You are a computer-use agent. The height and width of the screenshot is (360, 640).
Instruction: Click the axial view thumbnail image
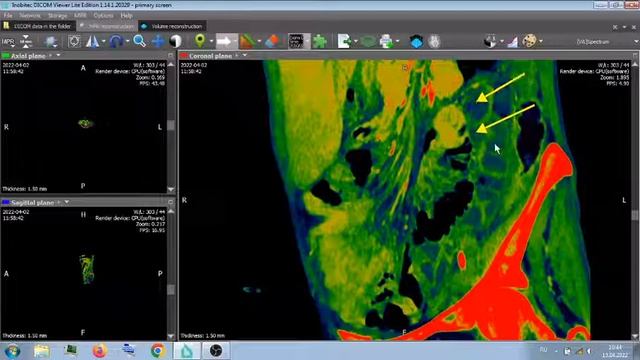[85, 123]
